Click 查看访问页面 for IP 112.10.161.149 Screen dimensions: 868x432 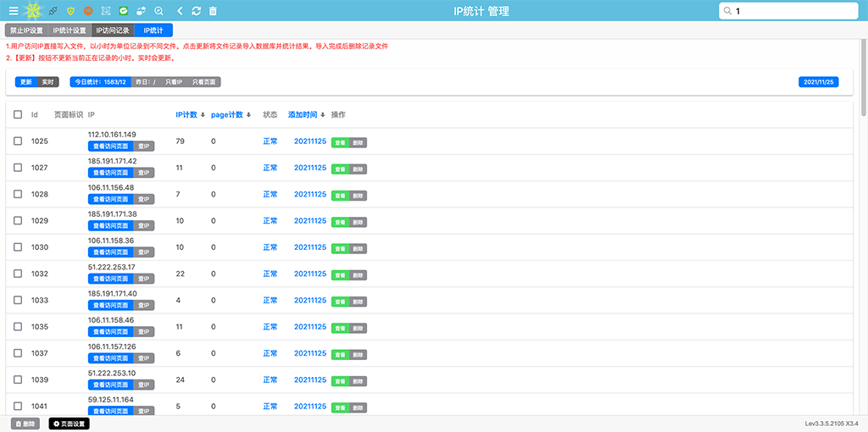[x=110, y=147]
